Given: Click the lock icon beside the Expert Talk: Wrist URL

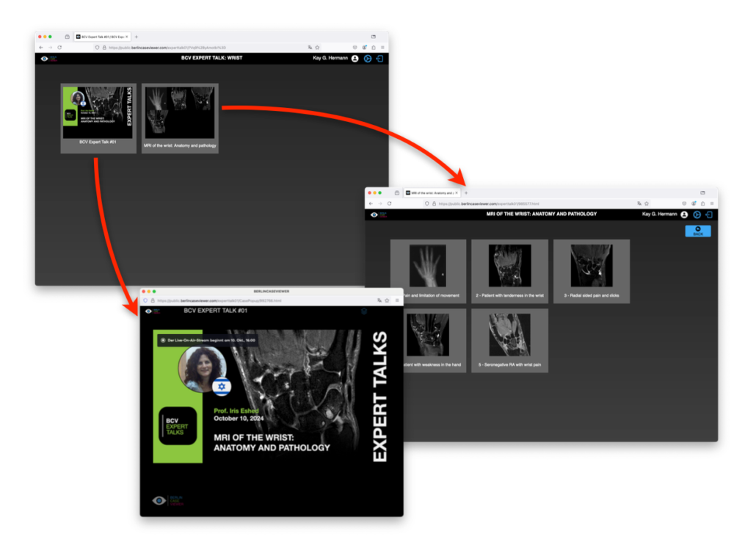Looking at the screenshot, I should (104, 47).
